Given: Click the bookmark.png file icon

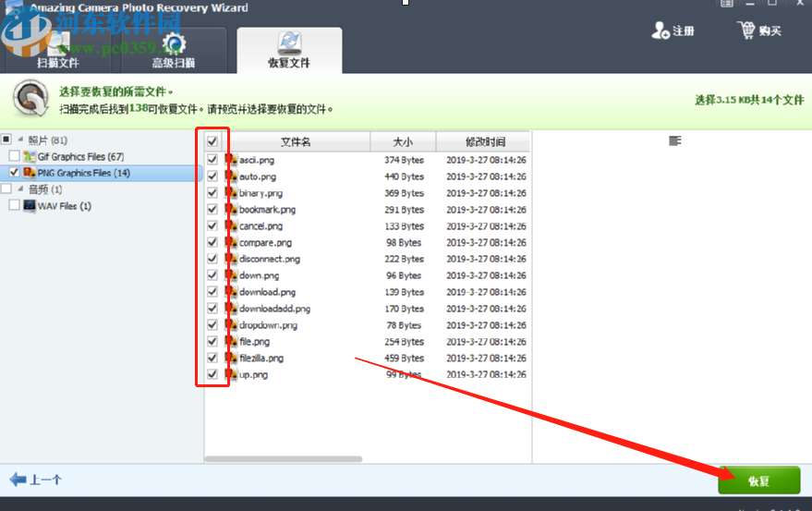Looking at the screenshot, I should (231, 210).
